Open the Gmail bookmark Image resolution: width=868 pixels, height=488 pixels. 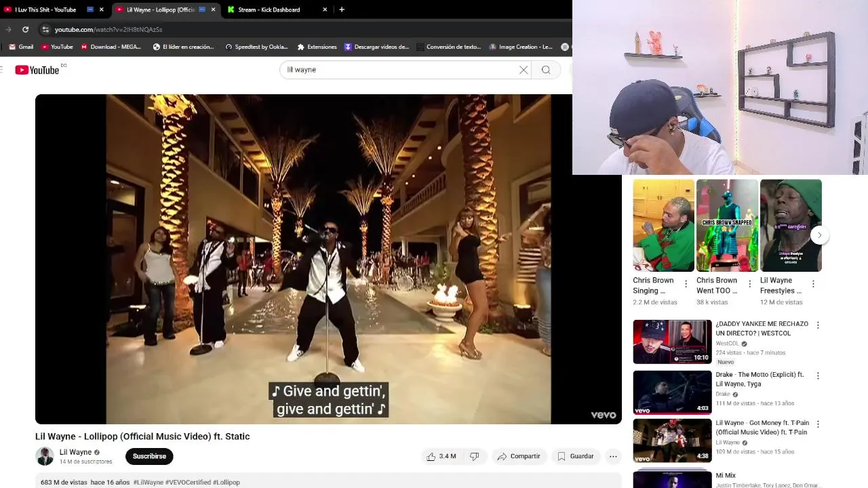(x=21, y=47)
